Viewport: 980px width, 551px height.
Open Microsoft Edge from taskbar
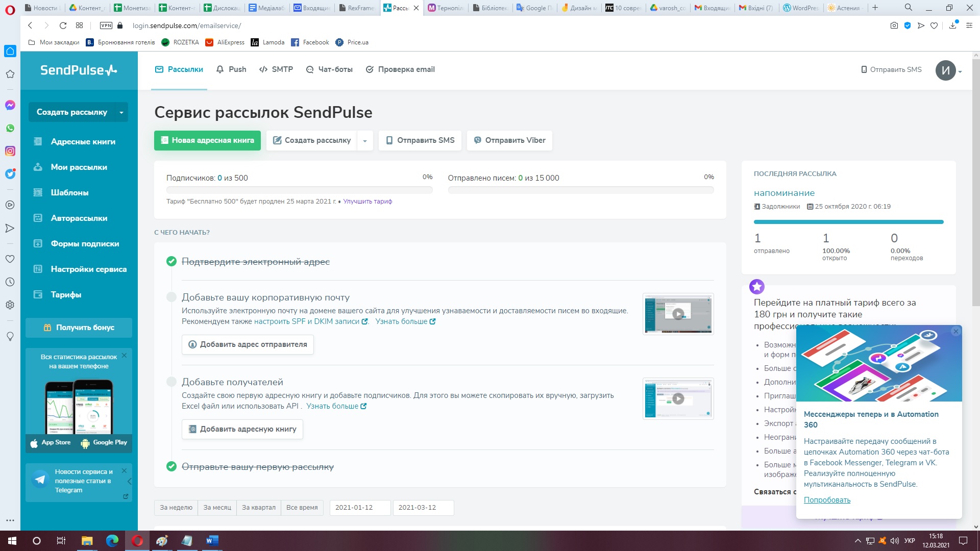click(x=112, y=541)
